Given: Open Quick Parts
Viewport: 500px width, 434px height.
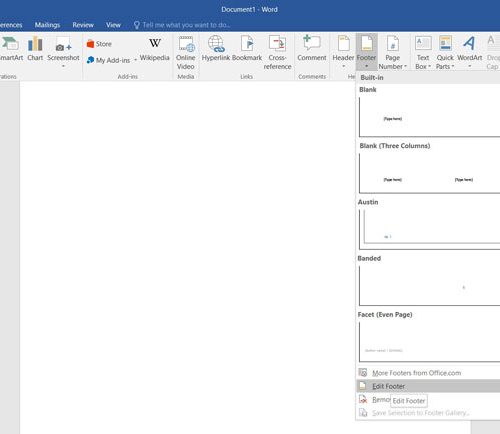Looking at the screenshot, I should (445, 53).
